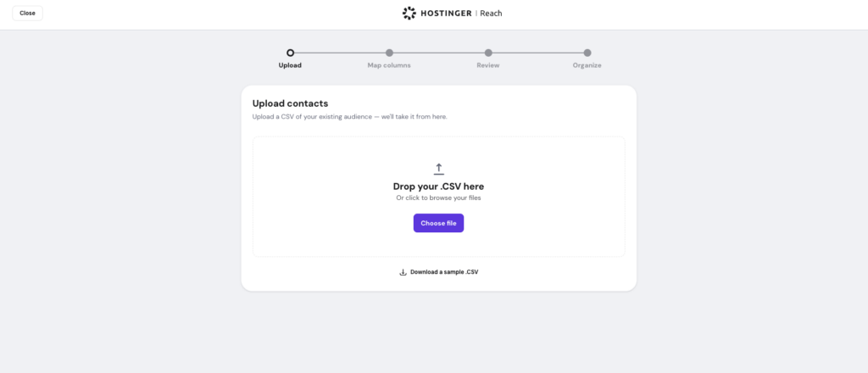Click the Reach product label in header
This screenshot has width=868, height=373.
(x=491, y=14)
